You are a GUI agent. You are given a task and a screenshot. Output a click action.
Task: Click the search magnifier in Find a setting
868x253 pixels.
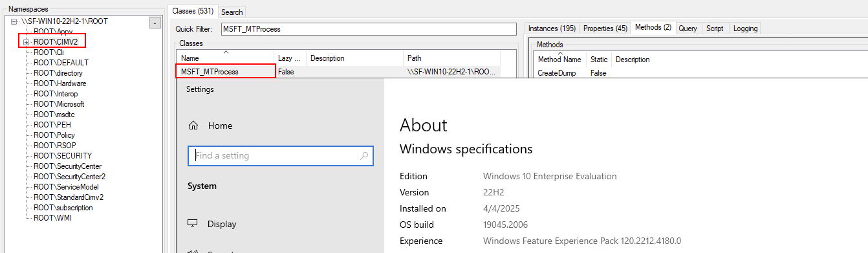tap(364, 156)
